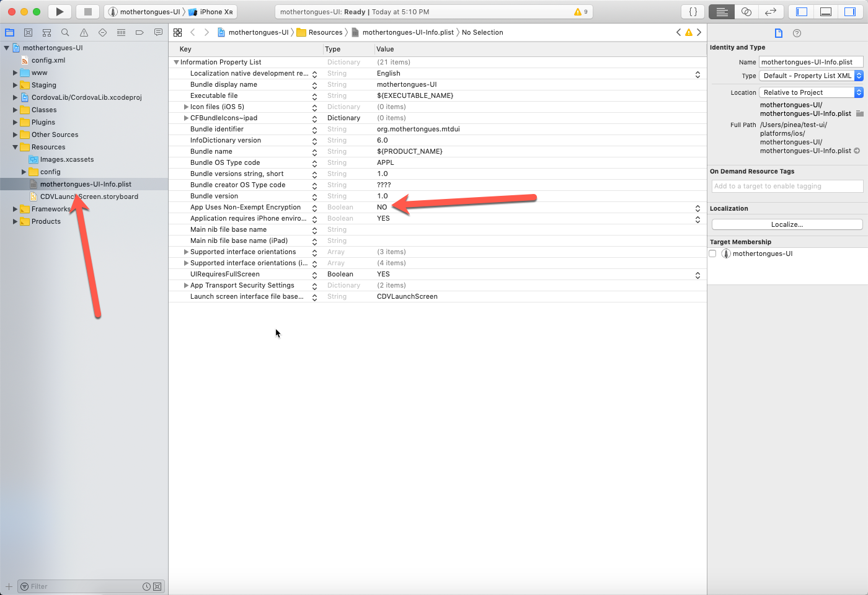This screenshot has width=868, height=595.
Task: Add a new file with the plus button
Action: pos(9,586)
